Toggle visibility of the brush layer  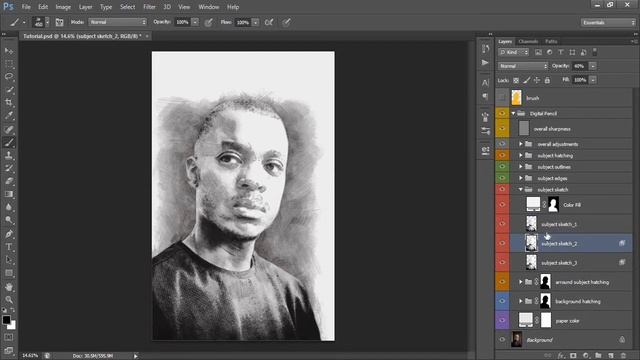[x=502, y=98]
